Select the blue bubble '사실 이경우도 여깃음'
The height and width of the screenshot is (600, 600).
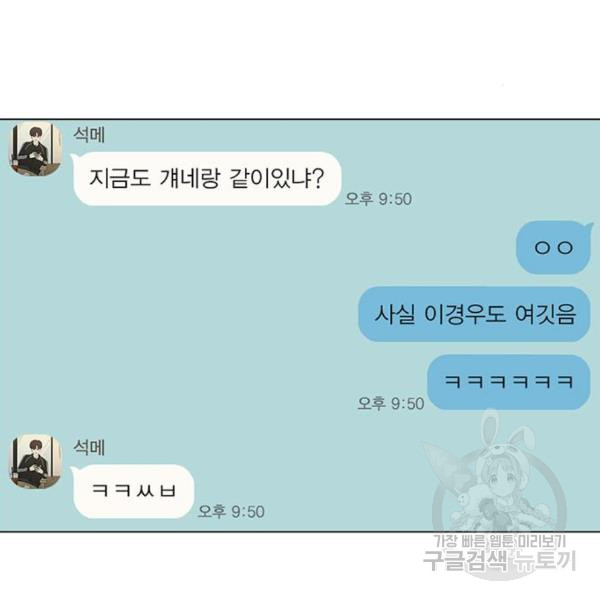[474, 314]
